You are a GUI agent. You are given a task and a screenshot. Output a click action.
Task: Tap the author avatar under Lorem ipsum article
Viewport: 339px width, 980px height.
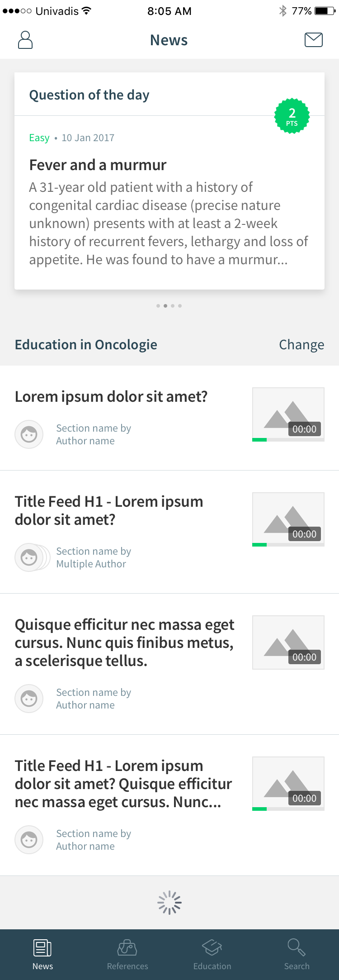[x=29, y=434]
